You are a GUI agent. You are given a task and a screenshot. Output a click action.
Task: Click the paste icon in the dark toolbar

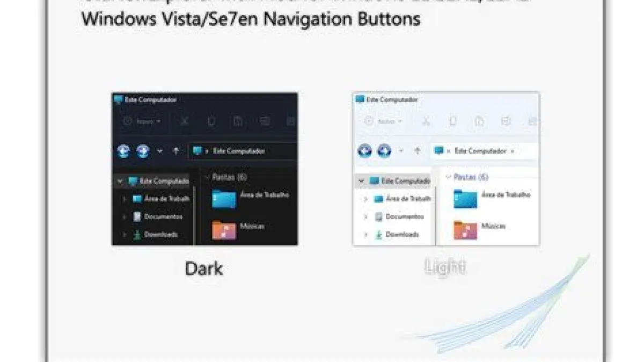tap(238, 121)
